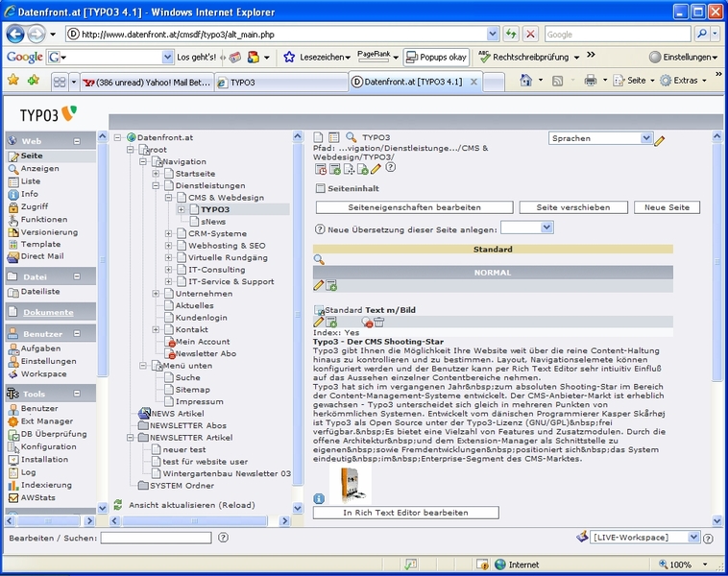Click the Dokumente link
Image resolution: width=728 pixels, height=576 pixels.
48,312
